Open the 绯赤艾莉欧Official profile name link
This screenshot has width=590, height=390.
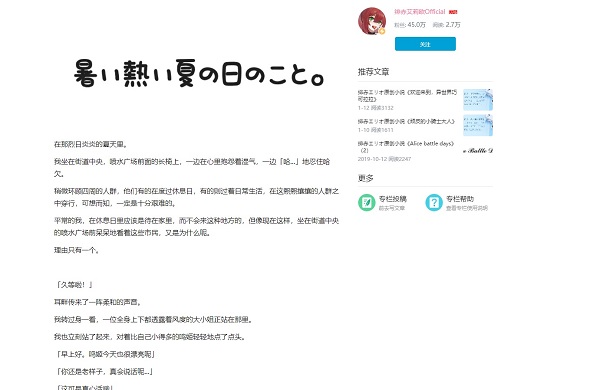[x=420, y=12]
